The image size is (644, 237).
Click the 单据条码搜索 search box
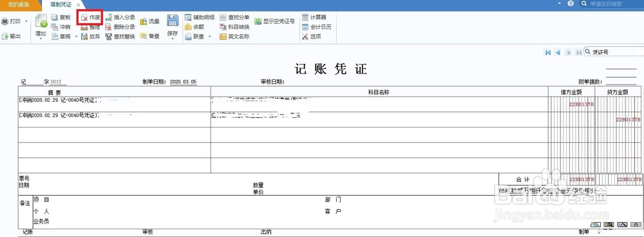click(x=612, y=4)
